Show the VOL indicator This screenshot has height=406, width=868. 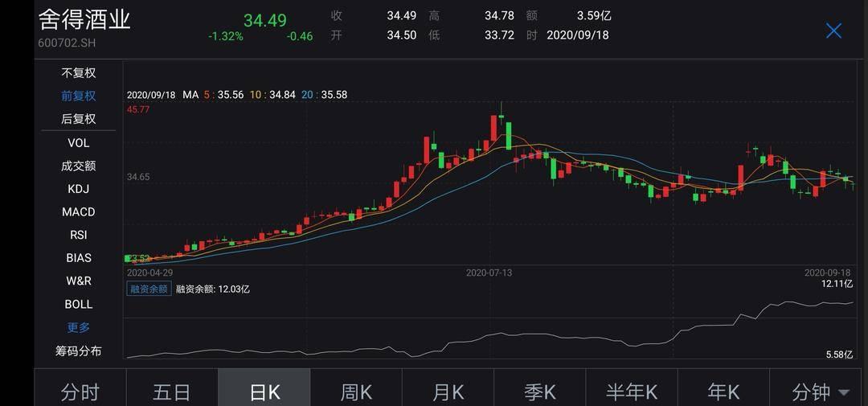click(79, 142)
